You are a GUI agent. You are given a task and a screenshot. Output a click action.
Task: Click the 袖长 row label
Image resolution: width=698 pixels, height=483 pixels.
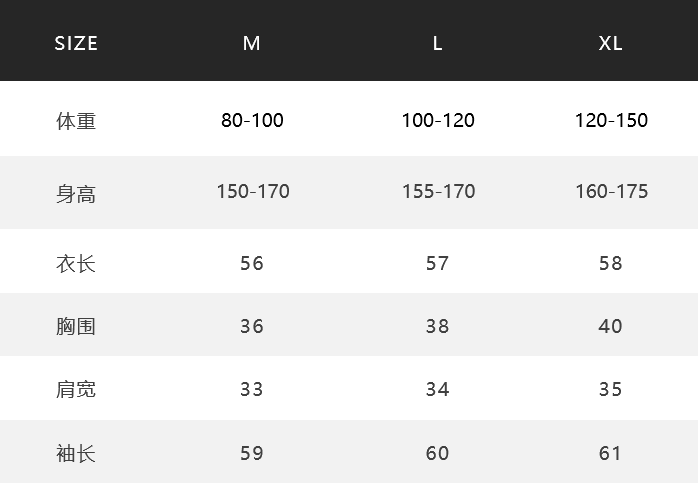click(76, 454)
